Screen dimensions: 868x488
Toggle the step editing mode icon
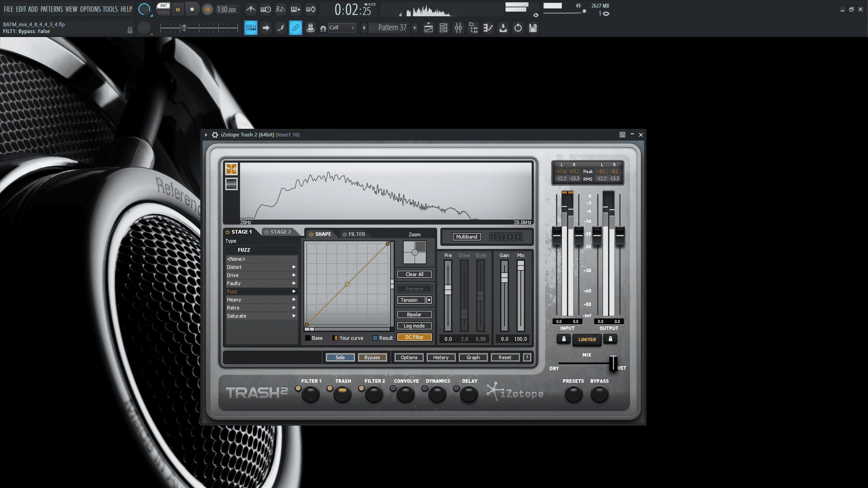point(281,28)
